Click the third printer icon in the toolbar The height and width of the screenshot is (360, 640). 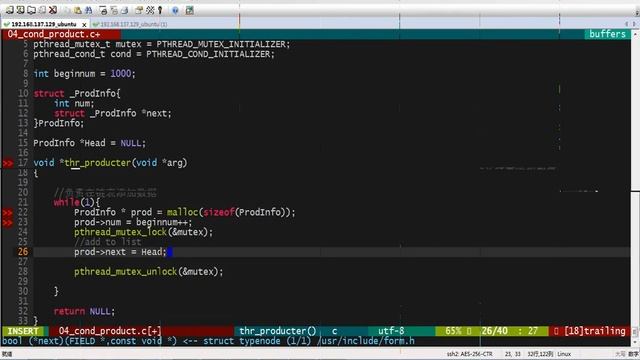[124, 10]
